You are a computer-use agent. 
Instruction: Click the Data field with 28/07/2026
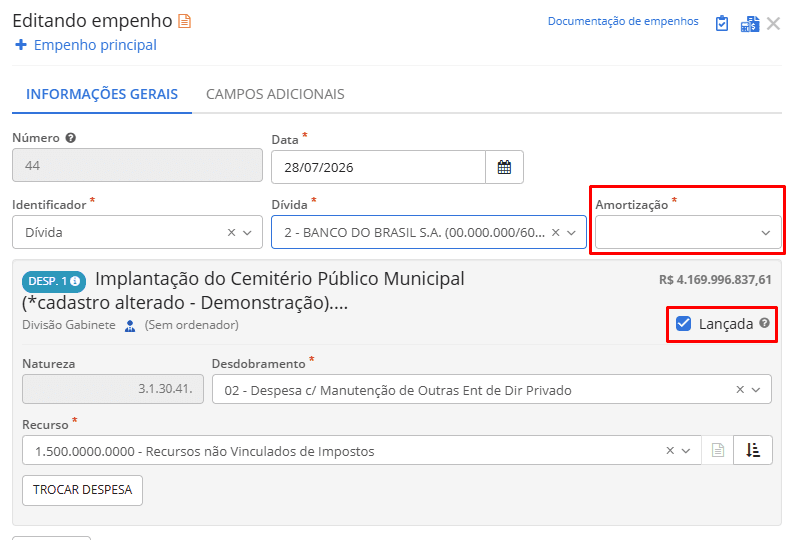pos(378,167)
